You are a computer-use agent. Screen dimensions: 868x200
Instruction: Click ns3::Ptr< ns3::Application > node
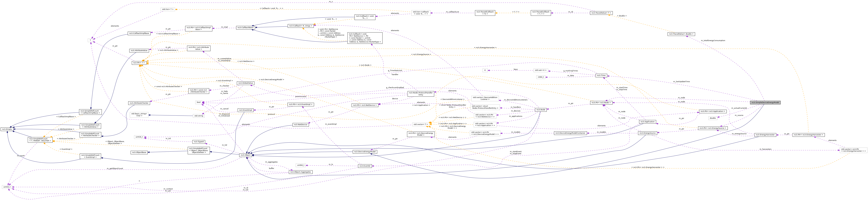pos(713,111)
